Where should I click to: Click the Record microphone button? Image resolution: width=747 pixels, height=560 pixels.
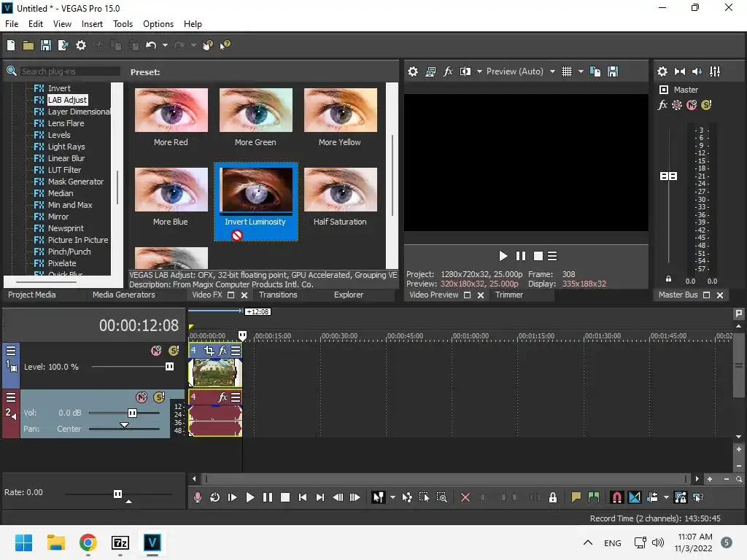(198, 497)
